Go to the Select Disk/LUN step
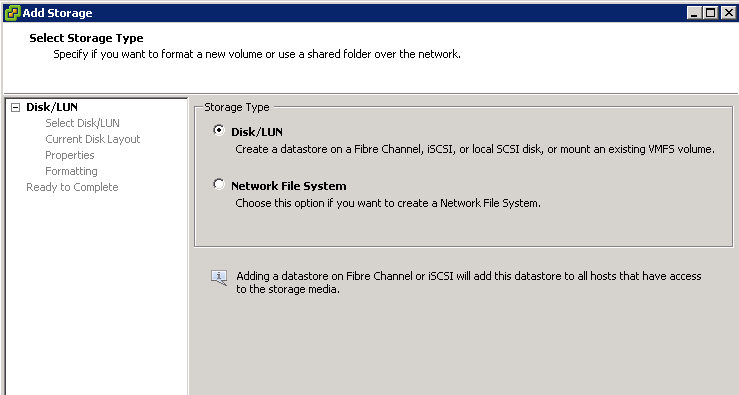The height and width of the screenshot is (395, 739). tap(82, 123)
